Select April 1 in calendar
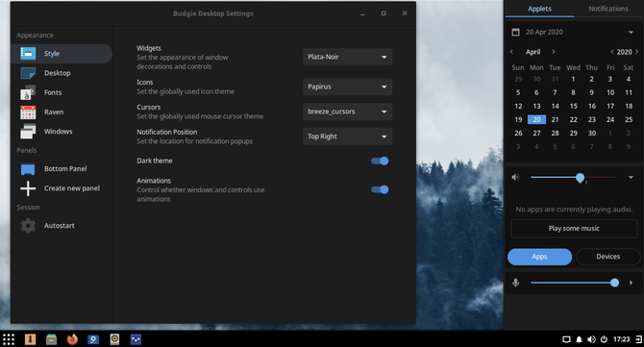This screenshot has width=644, height=347. point(574,79)
